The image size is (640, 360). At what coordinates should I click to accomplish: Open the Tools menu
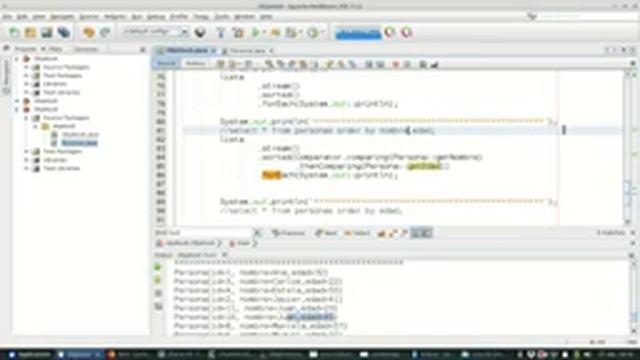point(222,17)
